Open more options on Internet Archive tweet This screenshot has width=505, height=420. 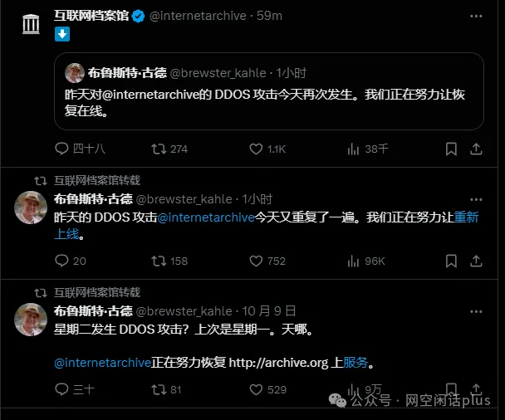(476, 16)
